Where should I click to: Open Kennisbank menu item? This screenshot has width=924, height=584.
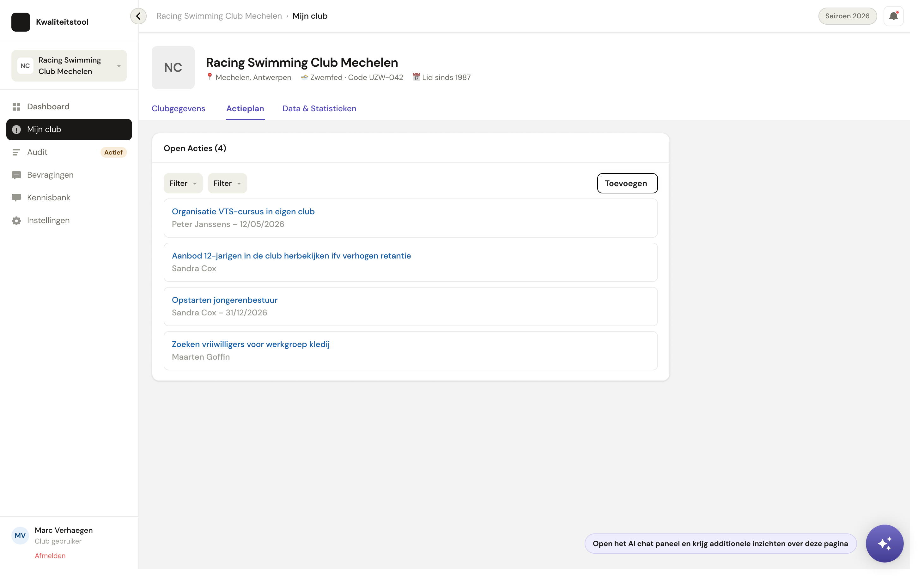pos(69,198)
